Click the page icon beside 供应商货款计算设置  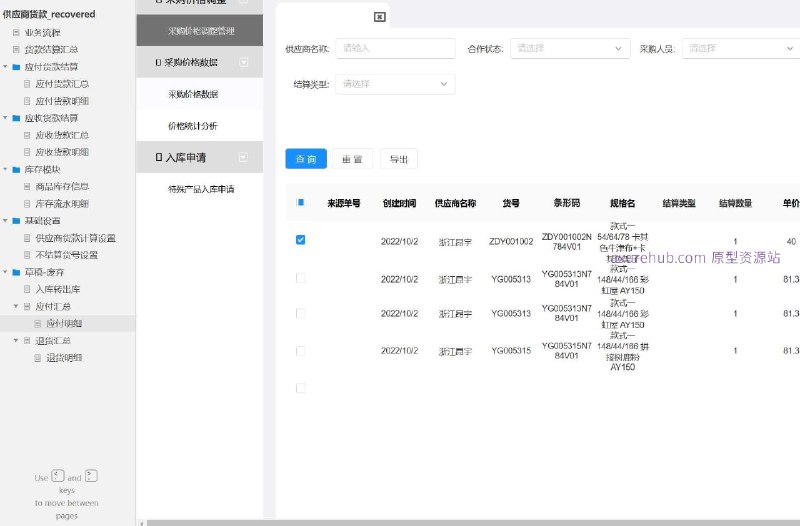[27, 238]
